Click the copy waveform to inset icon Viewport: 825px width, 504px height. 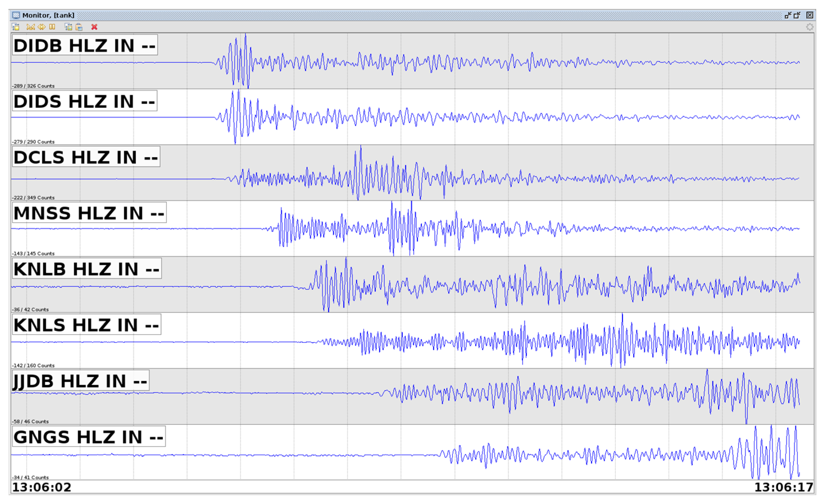(x=68, y=27)
